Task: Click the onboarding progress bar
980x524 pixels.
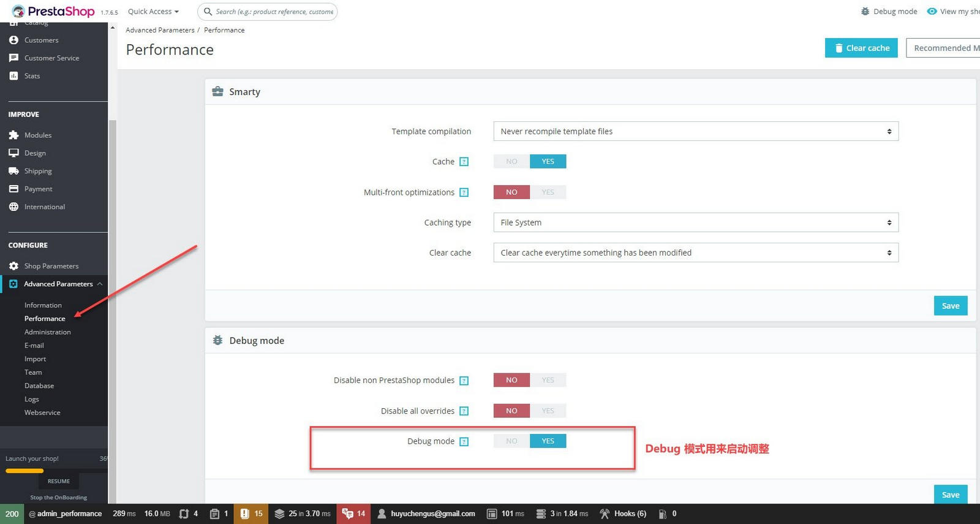Action: tap(55, 471)
